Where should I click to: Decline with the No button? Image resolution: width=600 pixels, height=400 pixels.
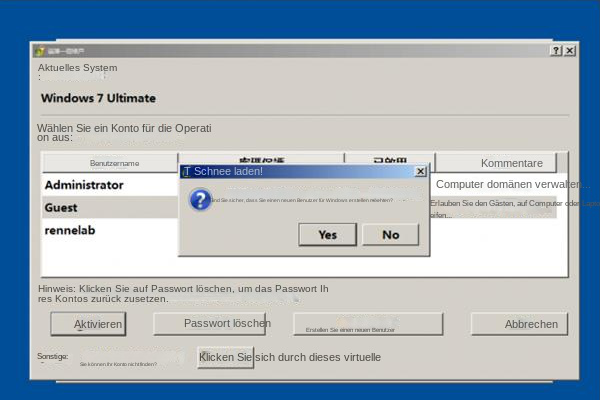390,235
